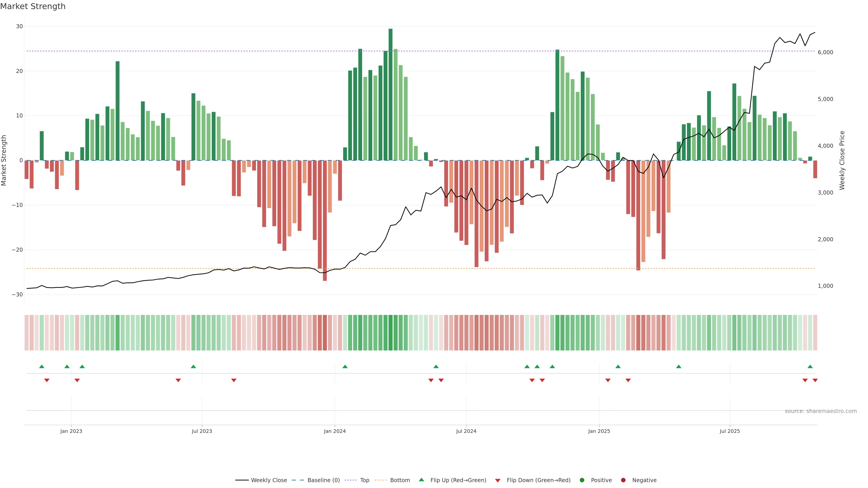This screenshot has height=488, width=868.
Task: Click the red Flip Down legend triangle
Action: pos(498,480)
